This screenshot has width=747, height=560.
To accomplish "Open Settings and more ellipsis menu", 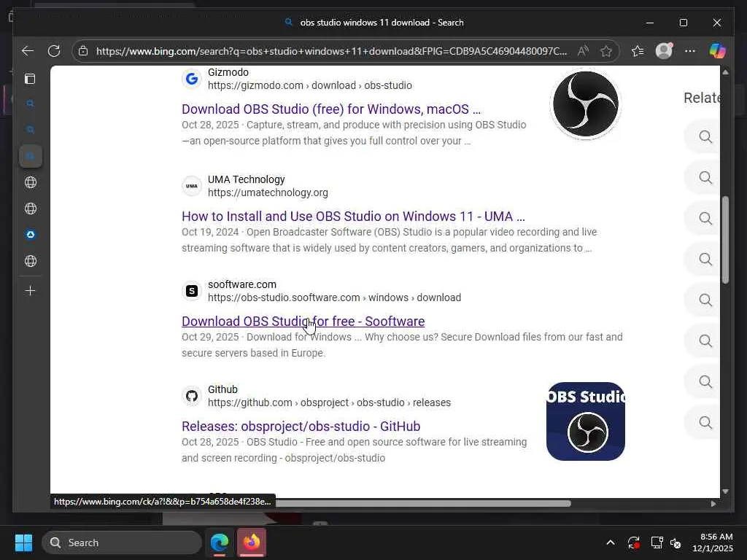I will pos(690,51).
